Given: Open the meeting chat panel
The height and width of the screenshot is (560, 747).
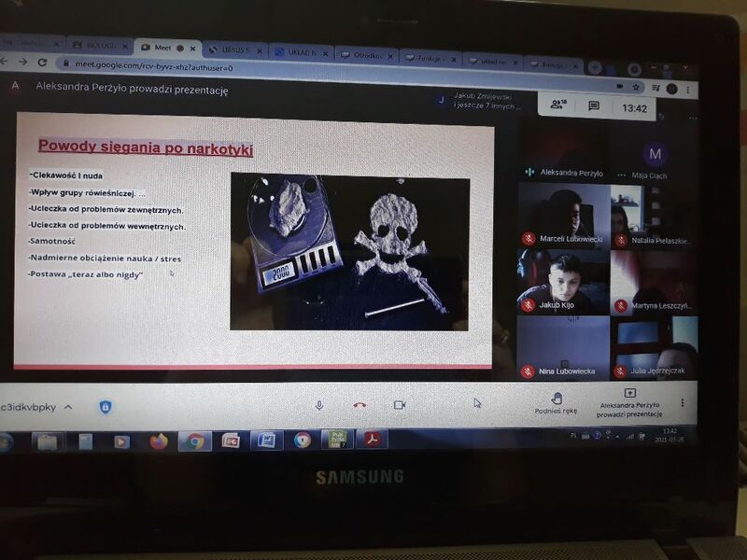Looking at the screenshot, I should pos(593,106).
